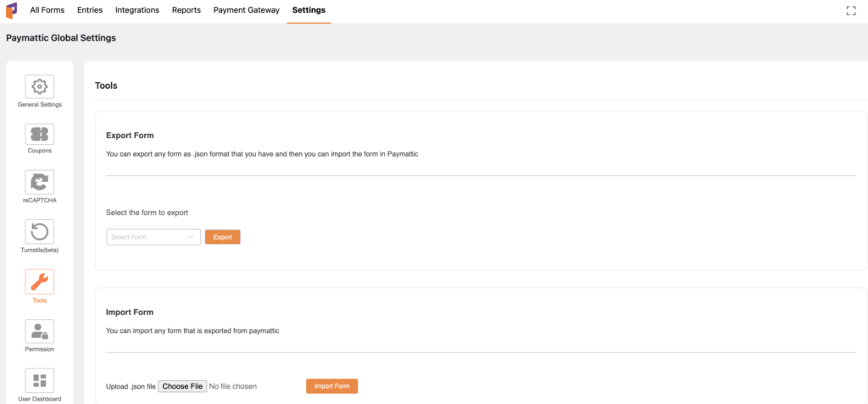
Task: Select the Tools wrench icon
Action: [39, 281]
